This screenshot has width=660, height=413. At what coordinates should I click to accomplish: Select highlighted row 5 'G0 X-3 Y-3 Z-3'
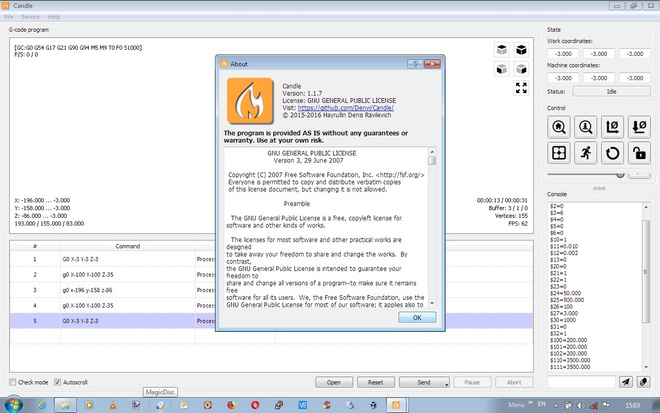pos(271,321)
